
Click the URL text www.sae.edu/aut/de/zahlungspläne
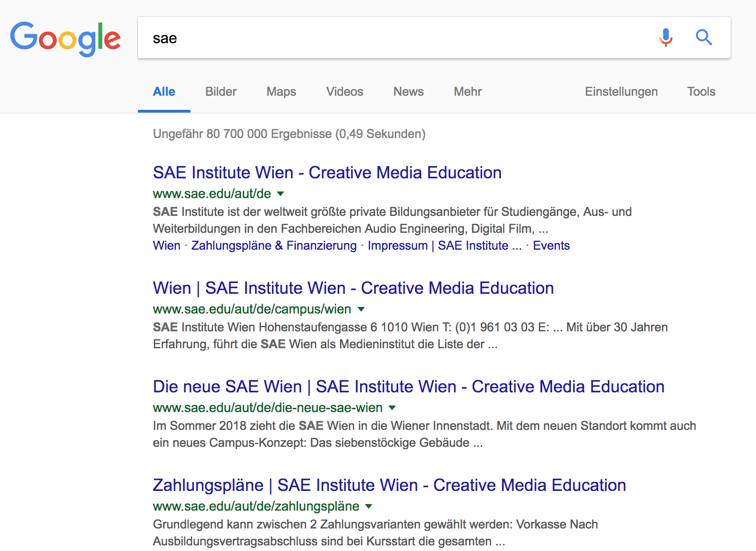(x=256, y=506)
